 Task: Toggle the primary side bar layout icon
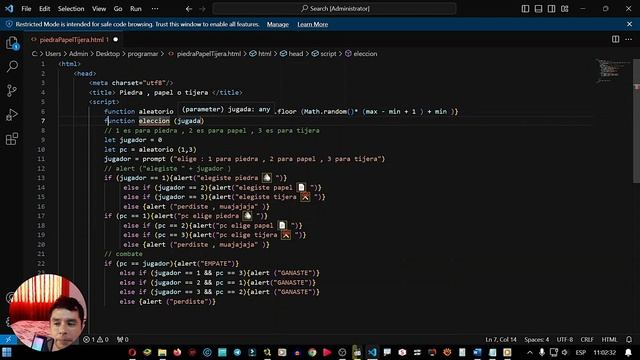pos(525,9)
